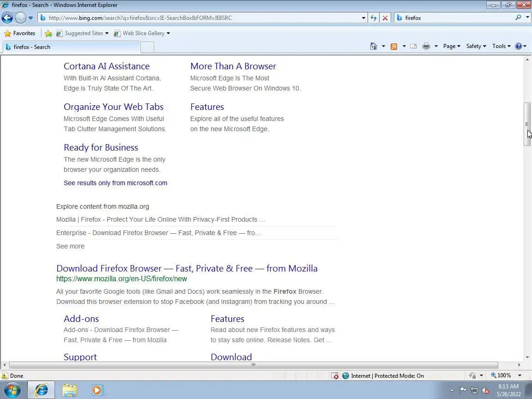532x399 pixels.
Task: Click the Back navigation arrow
Action: click(x=7, y=18)
